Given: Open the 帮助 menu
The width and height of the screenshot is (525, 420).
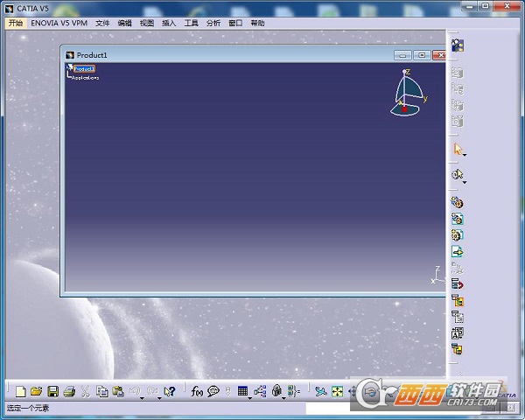Looking at the screenshot, I should pos(257,23).
